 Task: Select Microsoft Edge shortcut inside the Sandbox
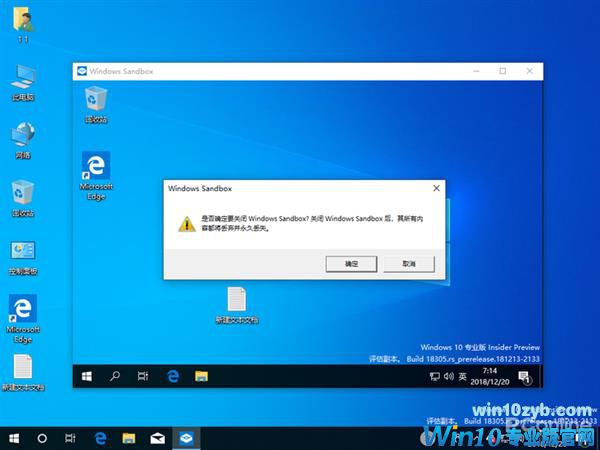[x=96, y=176]
